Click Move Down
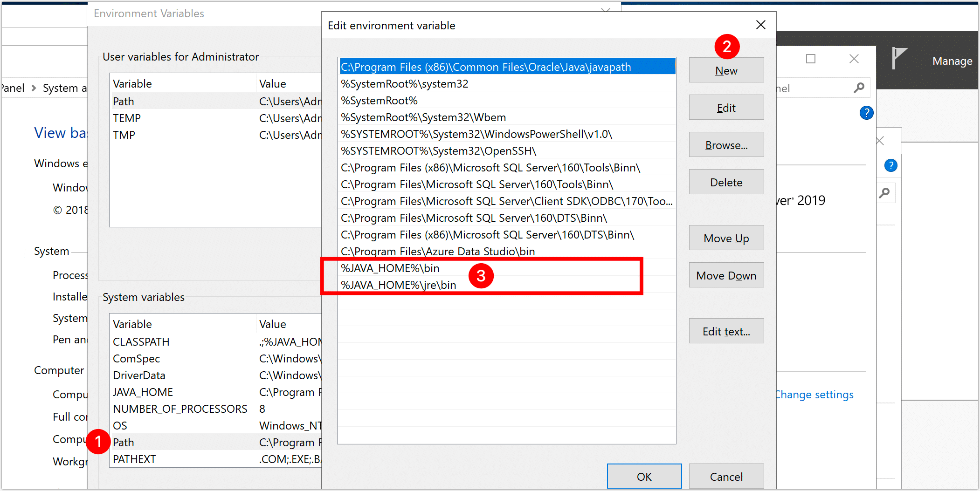980x491 pixels. pyautogui.click(x=725, y=275)
